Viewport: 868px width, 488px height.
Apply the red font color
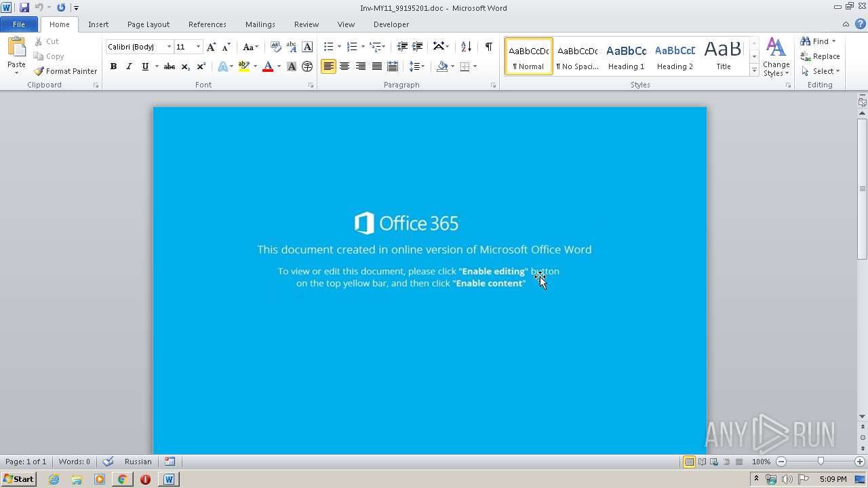click(x=268, y=66)
